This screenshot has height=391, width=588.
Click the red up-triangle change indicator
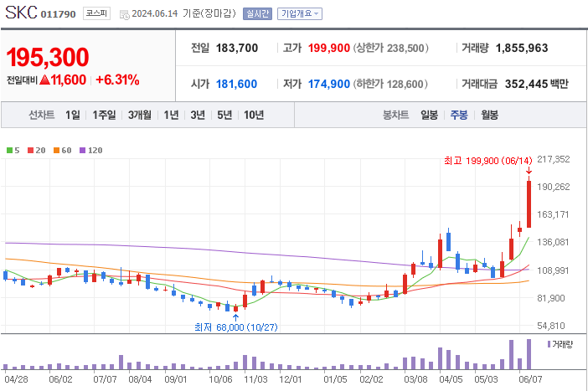point(44,80)
